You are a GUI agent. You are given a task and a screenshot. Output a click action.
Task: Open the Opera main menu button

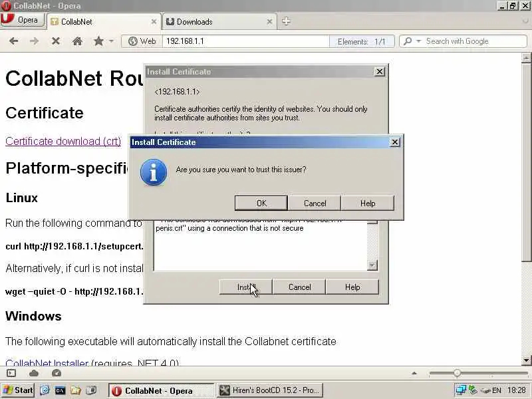23,20
